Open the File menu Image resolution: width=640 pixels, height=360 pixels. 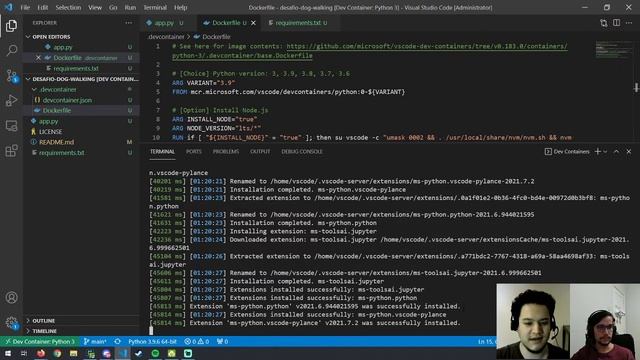pyautogui.click(x=25, y=7)
